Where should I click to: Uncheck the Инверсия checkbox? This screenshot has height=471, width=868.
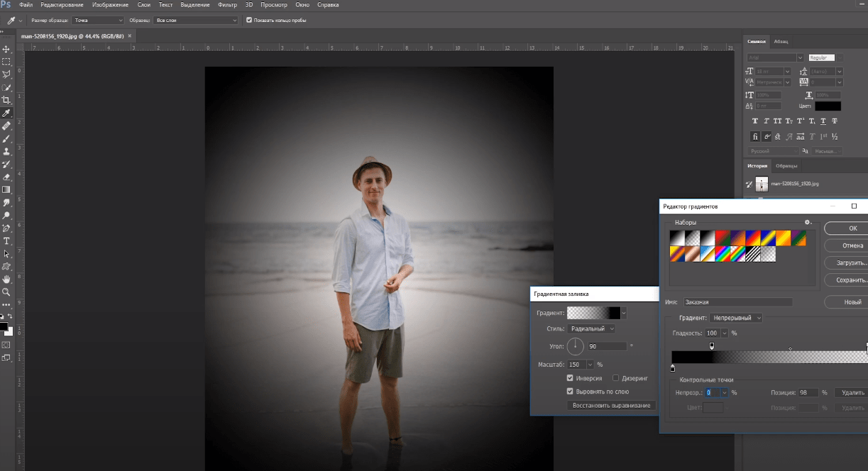[x=570, y=378]
